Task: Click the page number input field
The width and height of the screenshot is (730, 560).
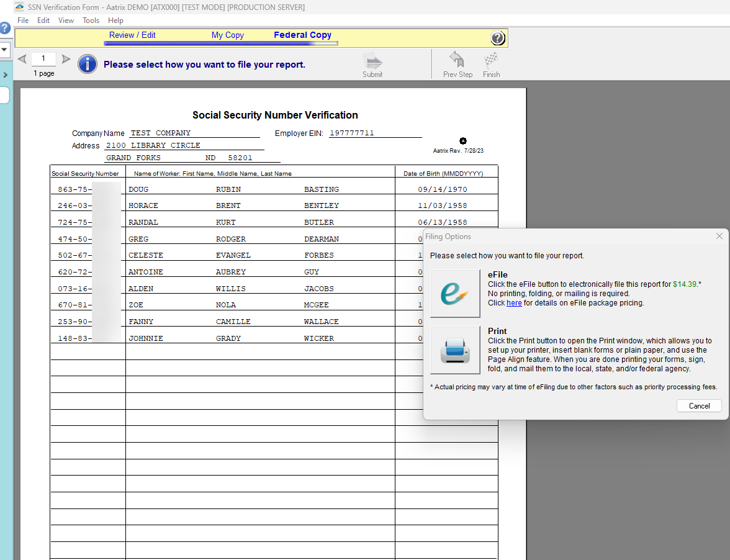Action: 43,59
